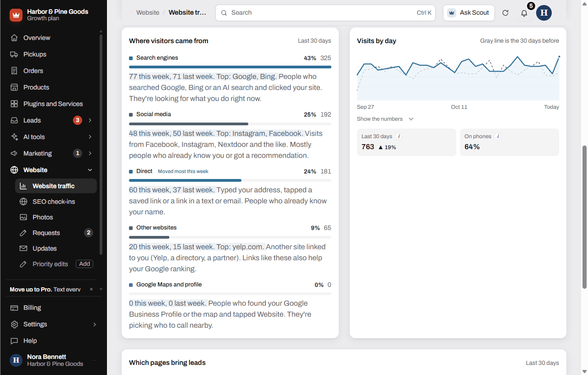Click the Harbor & Pine Goods crown logo

(x=16, y=15)
